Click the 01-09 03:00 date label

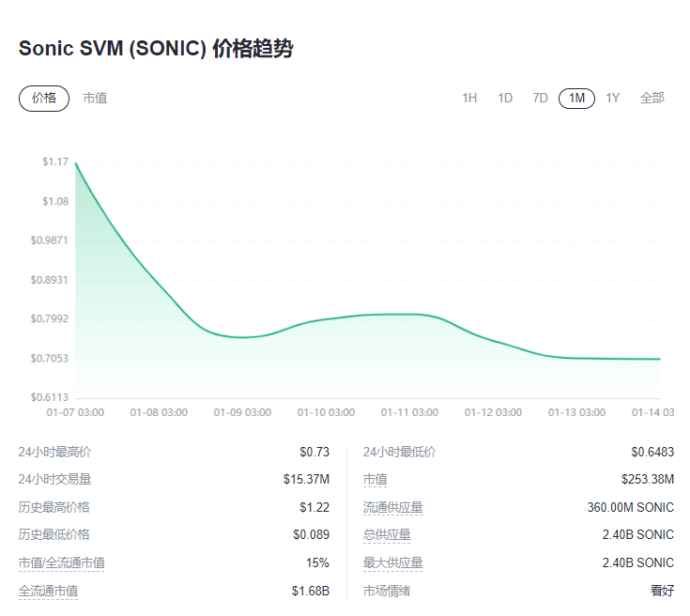pos(242,412)
